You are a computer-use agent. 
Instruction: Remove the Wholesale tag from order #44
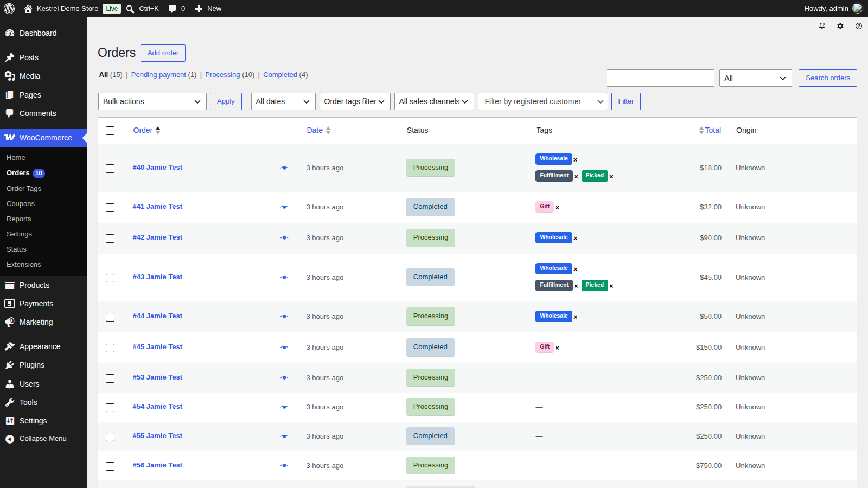[576, 317]
